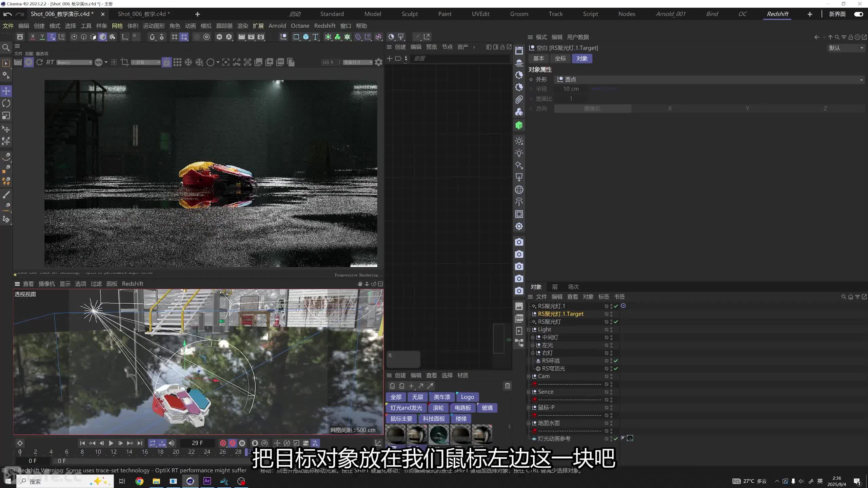
Task: Click frame 14 on the timeline ruler
Action: pyautogui.click(x=129, y=452)
